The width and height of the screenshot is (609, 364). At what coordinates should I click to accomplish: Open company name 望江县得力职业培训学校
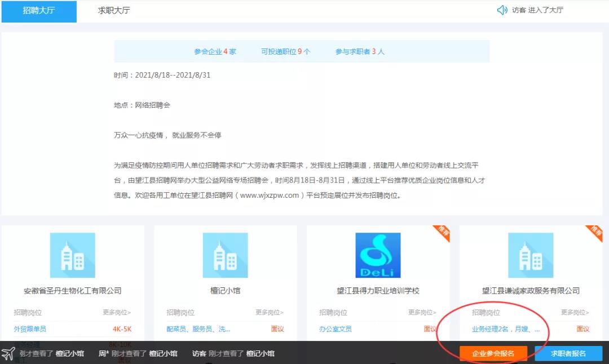[378, 291]
